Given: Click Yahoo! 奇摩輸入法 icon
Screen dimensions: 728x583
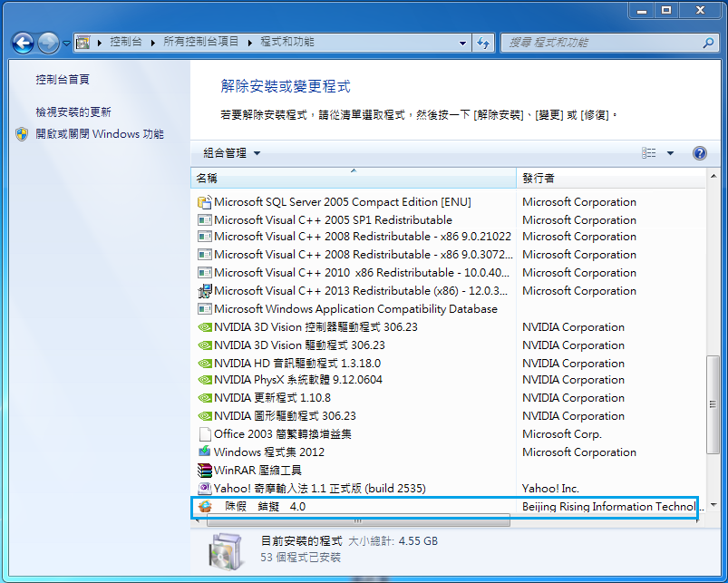Looking at the screenshot, I should [205, 489].
